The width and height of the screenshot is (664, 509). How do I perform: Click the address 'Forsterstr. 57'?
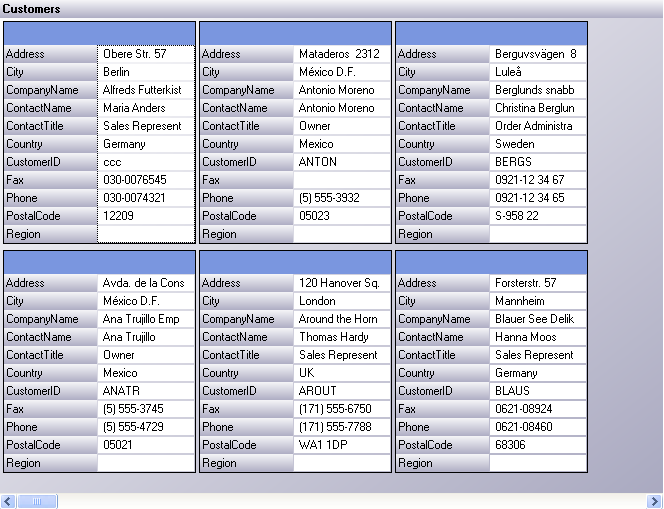click(x=538, y=283)
